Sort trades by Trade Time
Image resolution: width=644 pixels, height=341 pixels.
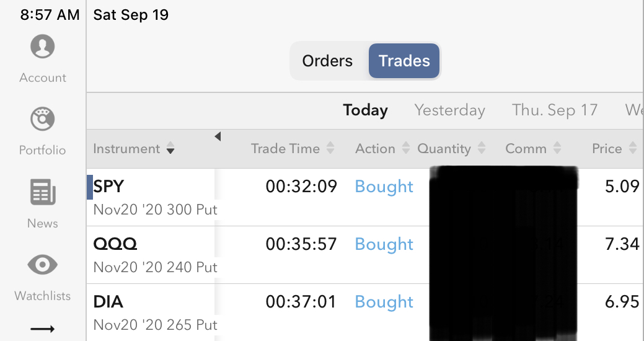293,149
